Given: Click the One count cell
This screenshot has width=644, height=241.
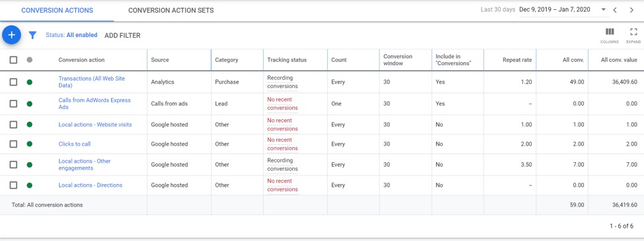Looking at the screenshot, I should point(336,104).
